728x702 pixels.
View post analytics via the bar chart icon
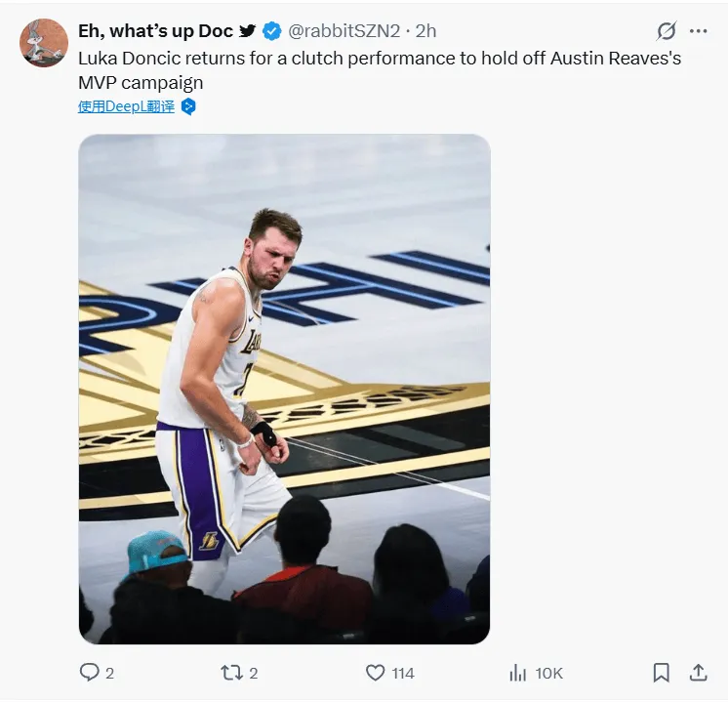click(x=518, y=672)
